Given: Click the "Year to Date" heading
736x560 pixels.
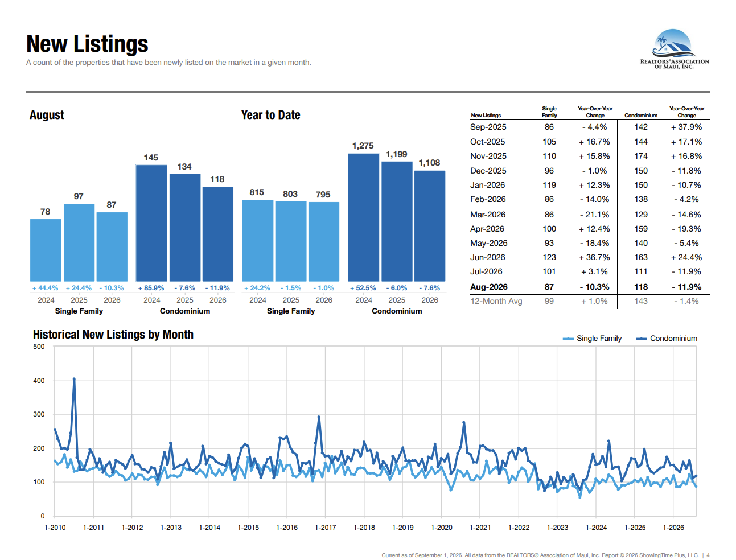Looking at the screenshot, I should click(x=270, y=115).
